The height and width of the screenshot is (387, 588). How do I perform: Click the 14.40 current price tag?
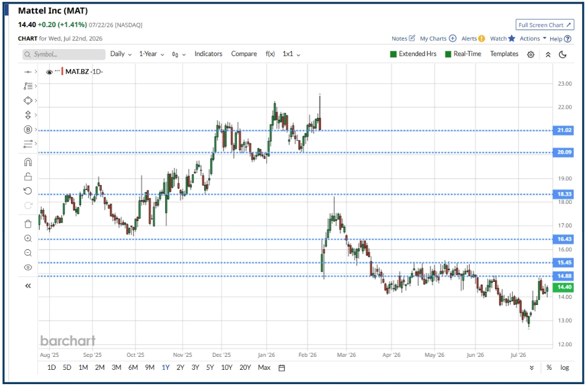click(x=563, y=287)
